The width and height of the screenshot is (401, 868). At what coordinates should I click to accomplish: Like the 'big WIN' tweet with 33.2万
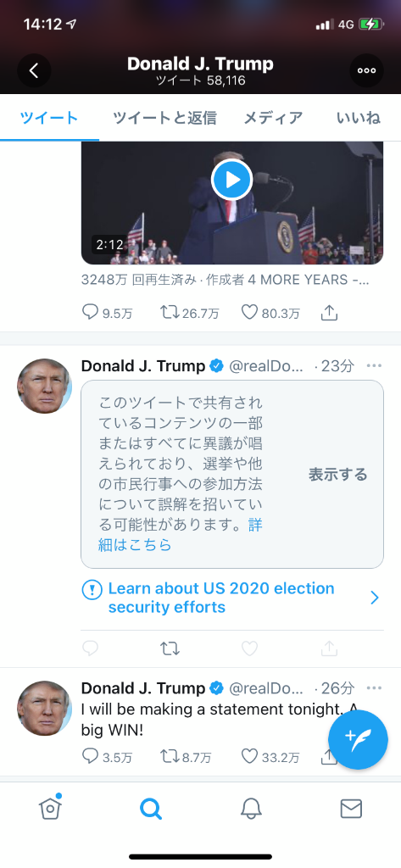(250, 755)
